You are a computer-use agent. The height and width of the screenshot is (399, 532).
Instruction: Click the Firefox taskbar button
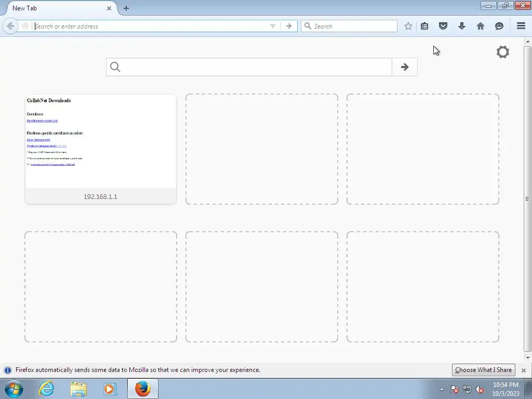point(143,389)
